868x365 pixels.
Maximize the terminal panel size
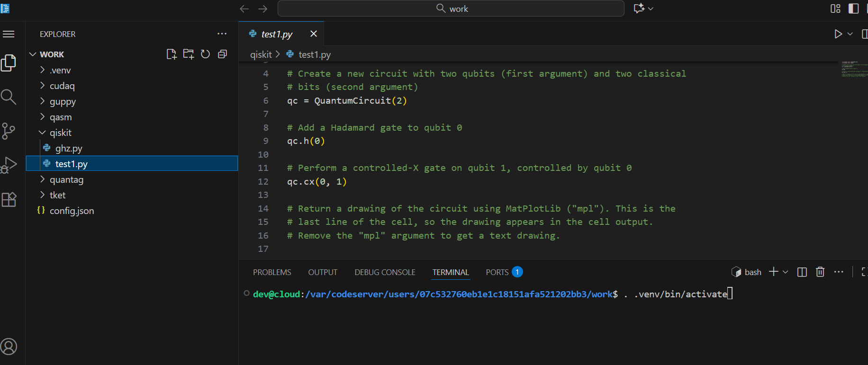coord(863,272)
